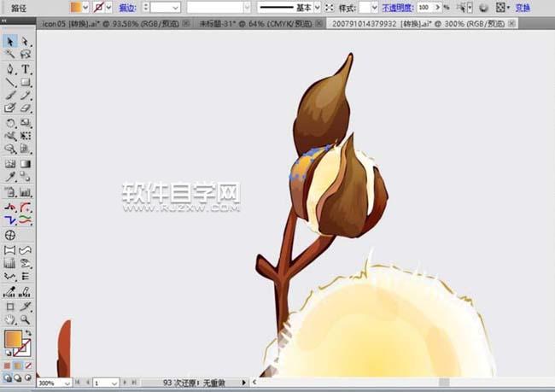
Task: Click the Stroke box in toolbar
Action: click(23, 348)
